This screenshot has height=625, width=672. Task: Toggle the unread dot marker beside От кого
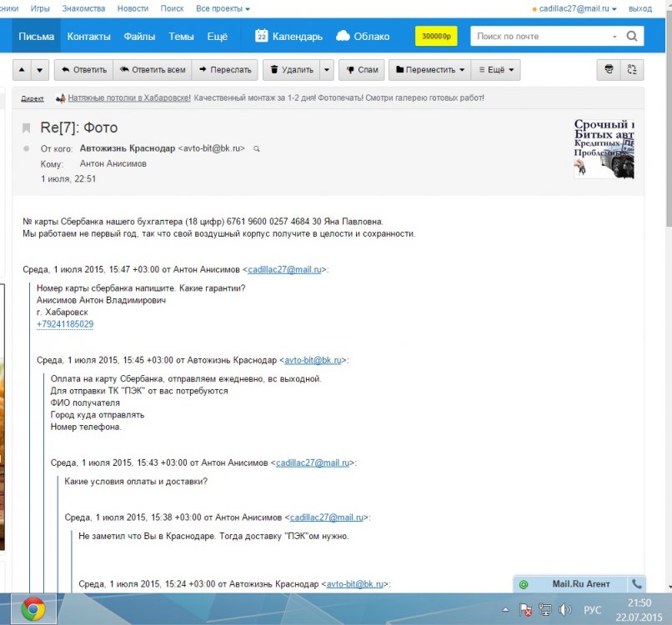(x=27, y=148)
